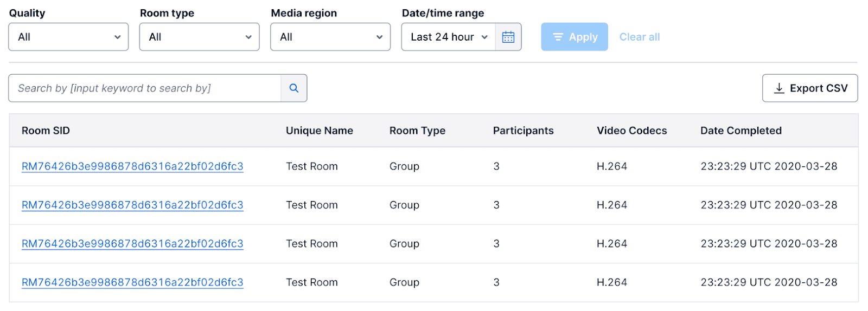Image resolution: width=868 pixels, height=311 pixels.
Task: Open the Room SID link in fourth row
Action: point(132,282)
